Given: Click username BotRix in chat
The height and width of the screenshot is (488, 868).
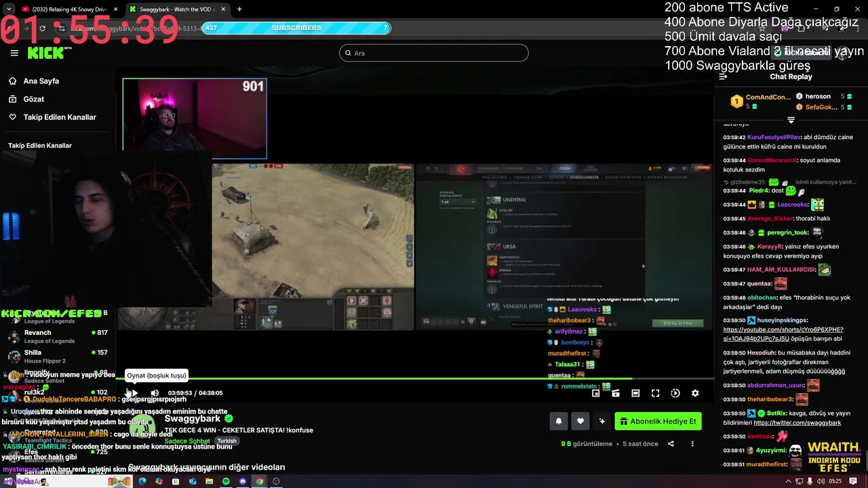Looking at the screenshot, I should click(x=776, y=413).
